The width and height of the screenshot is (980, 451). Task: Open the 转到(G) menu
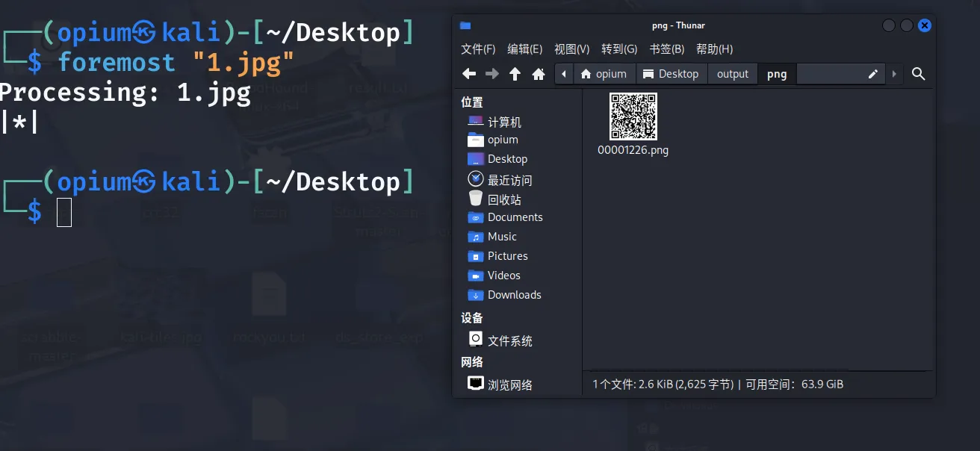point(619,49)
